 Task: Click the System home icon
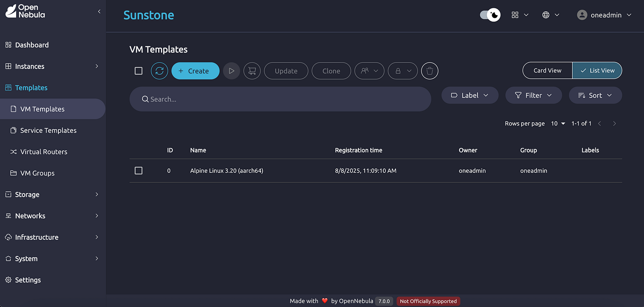8,259
